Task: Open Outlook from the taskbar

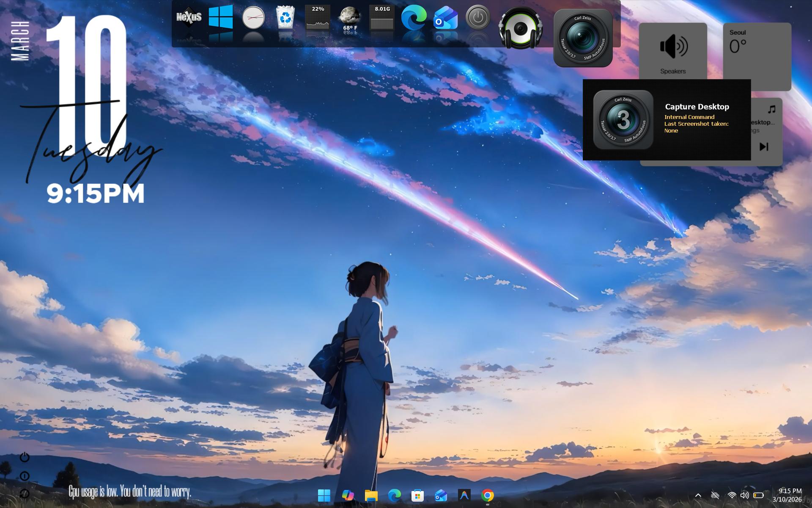Action: (441, 495)
